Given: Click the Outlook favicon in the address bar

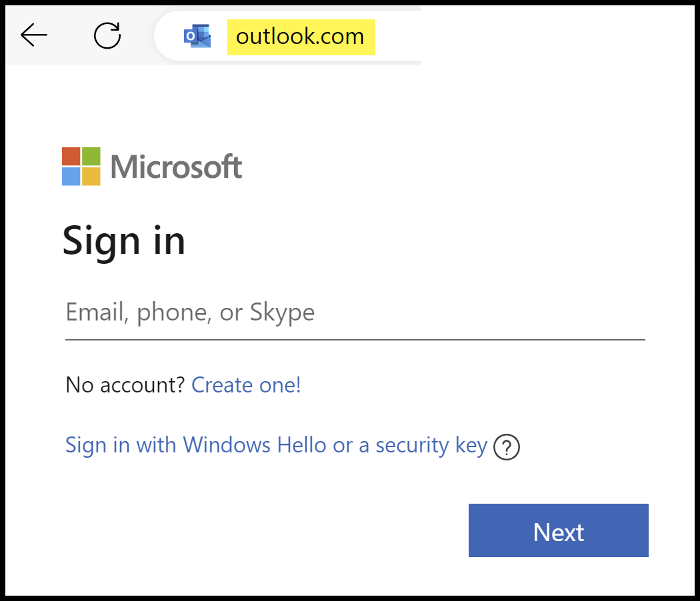Looking at the screenshot, I should [x=197, y=37].
